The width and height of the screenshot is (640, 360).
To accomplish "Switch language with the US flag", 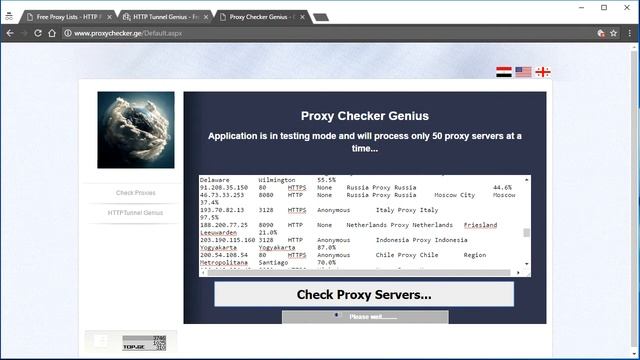I will [x=523, y=72].
